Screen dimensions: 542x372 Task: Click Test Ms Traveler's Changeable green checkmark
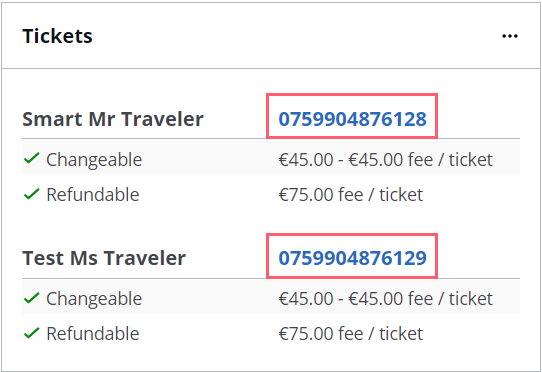(31, 298)
